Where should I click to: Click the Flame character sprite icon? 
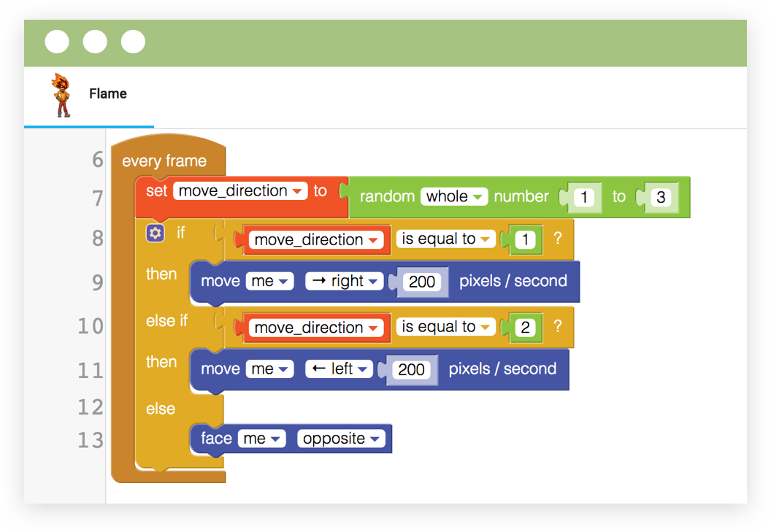click(x=62, y=95)
